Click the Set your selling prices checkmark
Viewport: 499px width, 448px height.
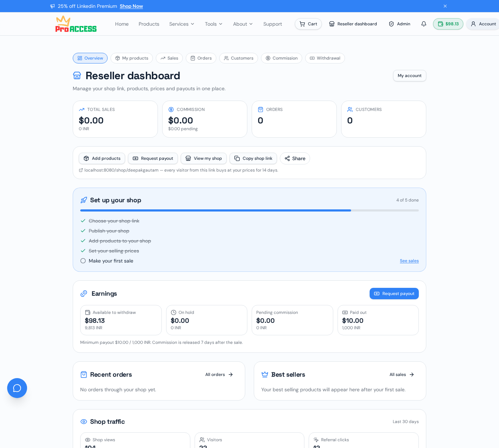pos(83,251)
